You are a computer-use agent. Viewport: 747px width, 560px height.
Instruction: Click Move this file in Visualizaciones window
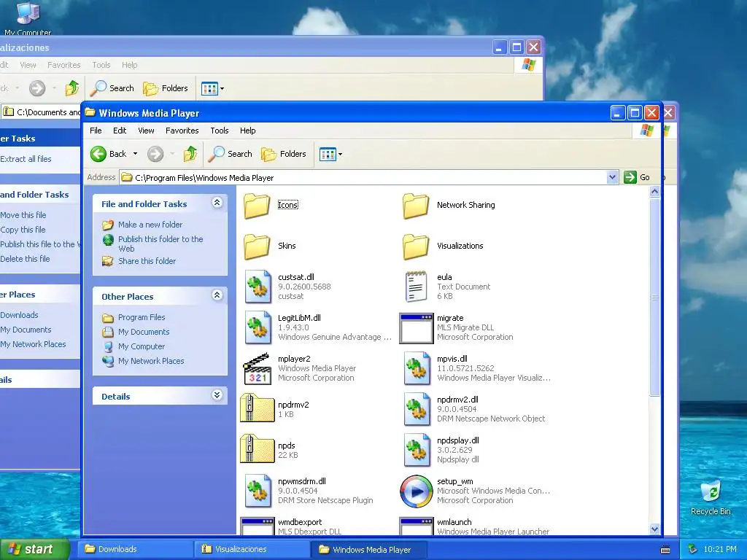[x=23, y=215]
